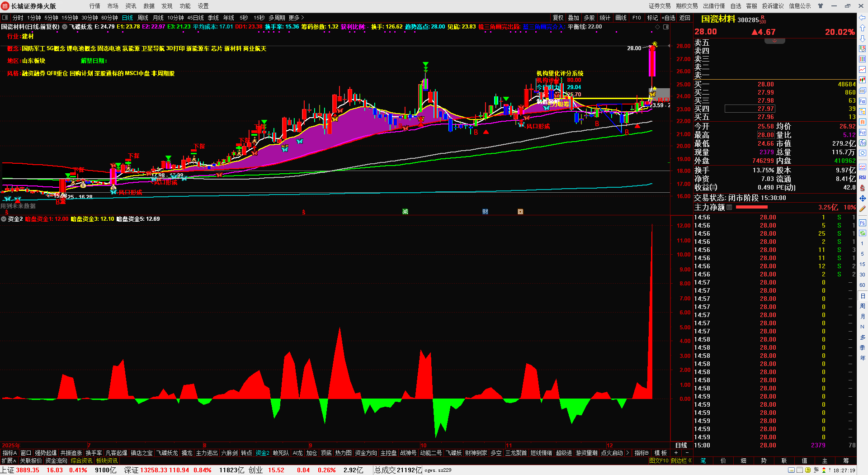Toggle the 1分钟 period button

[34, 18]
